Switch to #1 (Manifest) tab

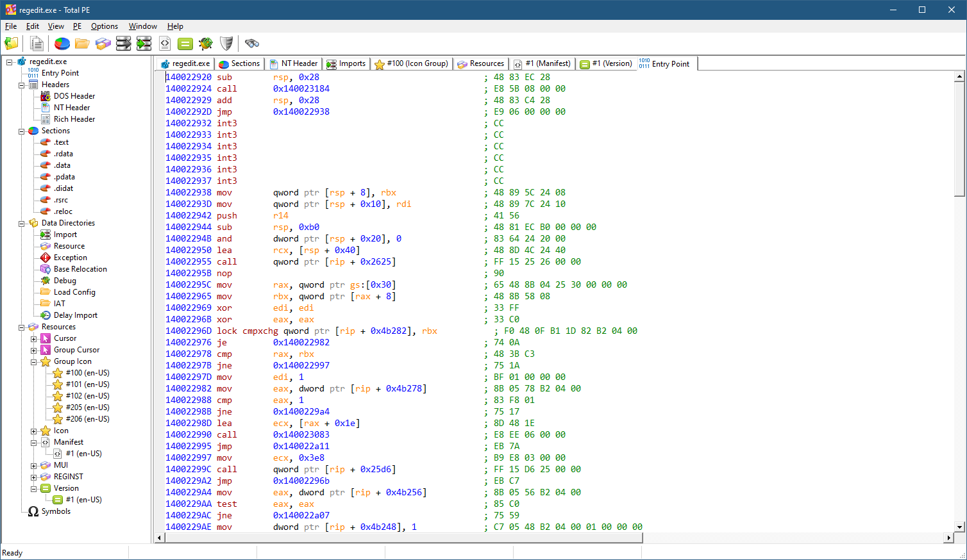[x=542, y=63]
